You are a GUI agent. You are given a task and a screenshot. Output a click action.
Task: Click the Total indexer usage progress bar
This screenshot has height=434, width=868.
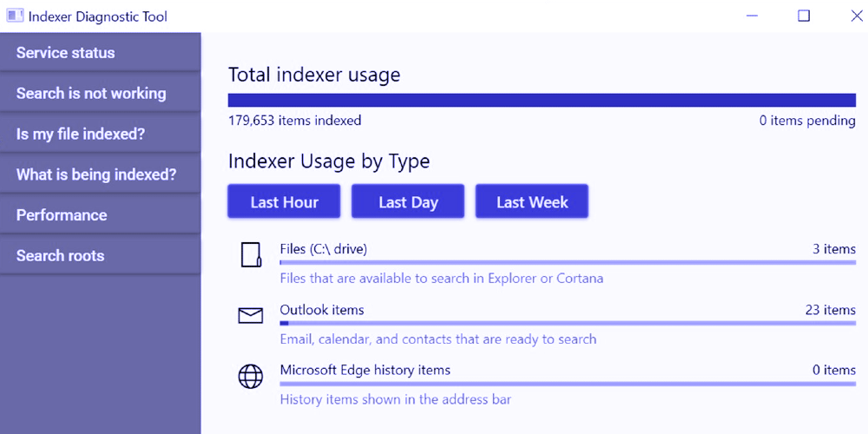pyautogui.click(x=542, y=101)
